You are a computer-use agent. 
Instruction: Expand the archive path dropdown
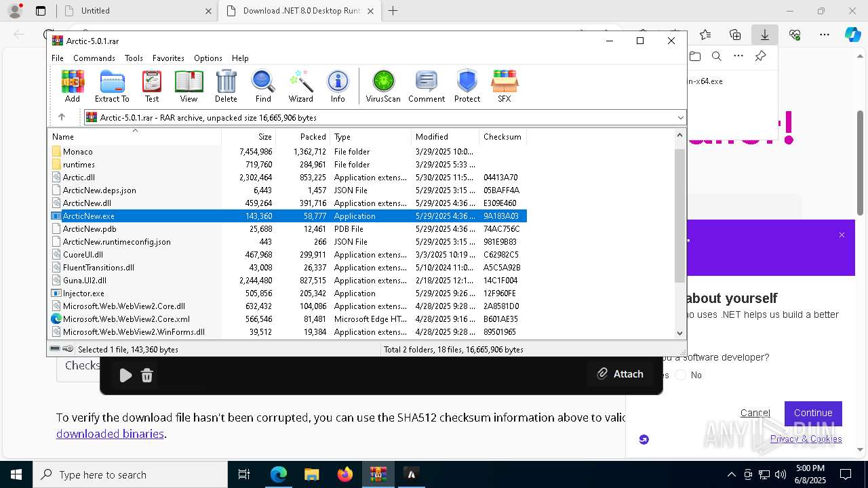click(681, 118)
